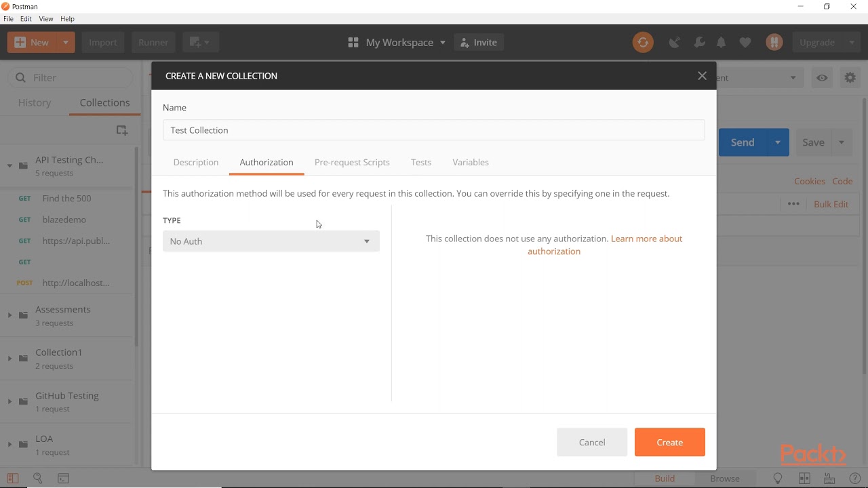The image size is (868, 488).
Task: Open the File menu
Action: [x=9, y=19]
